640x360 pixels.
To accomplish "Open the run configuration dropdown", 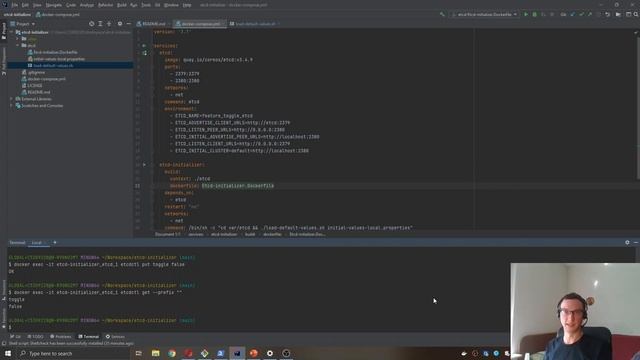I will tap(484, 14).
